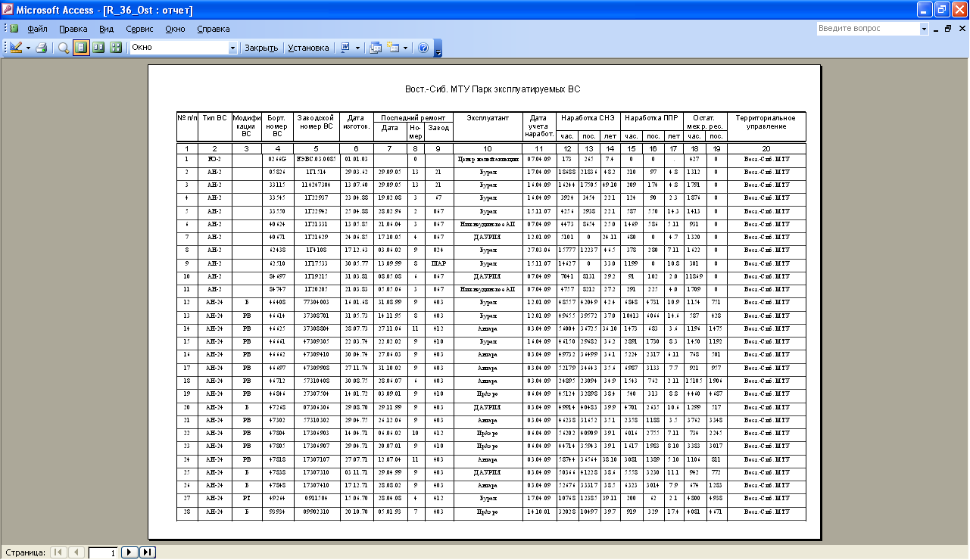The height and width of the screenshot is (560, 970).
Task: Expand the zoom level dropdown showing Окно
Action: coord(232,48)
